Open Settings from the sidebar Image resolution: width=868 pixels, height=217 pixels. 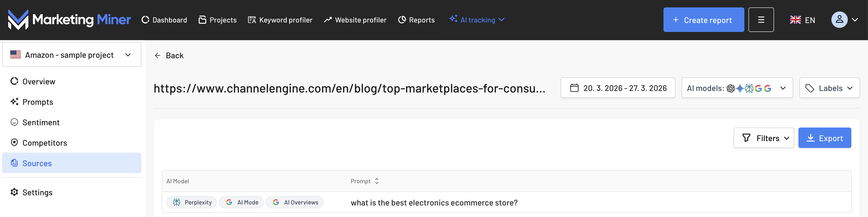37,192
